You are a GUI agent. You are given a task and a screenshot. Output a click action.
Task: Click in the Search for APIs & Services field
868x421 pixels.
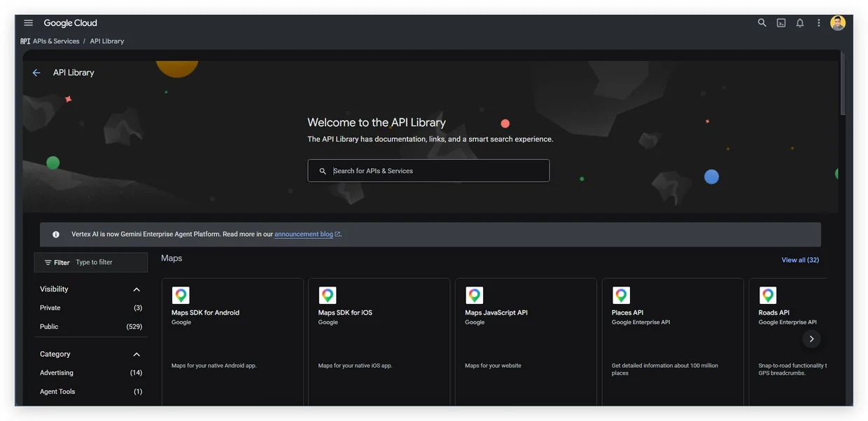click(428, 171)
